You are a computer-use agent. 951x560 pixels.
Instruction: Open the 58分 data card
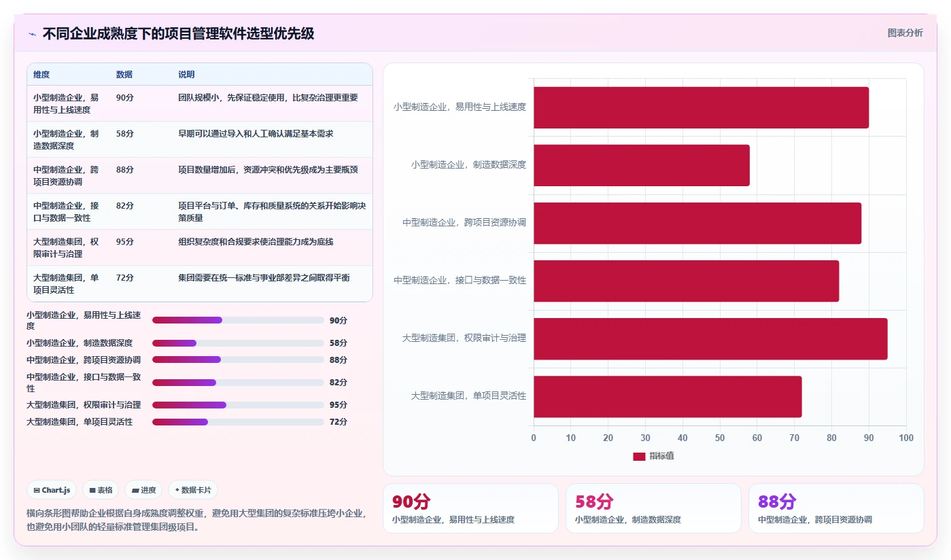[x=653, y=508]
